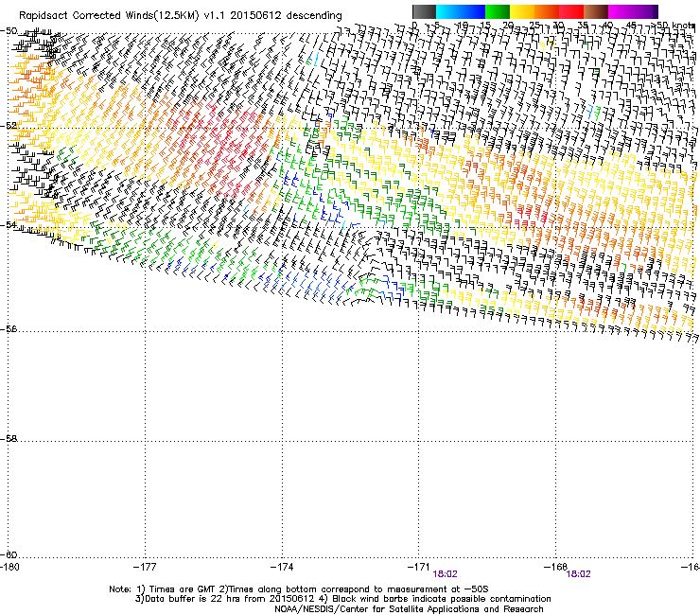Click the NOAA/NESDIS credit line
This screenshot has width=700, height=615.
[x=409, y=609]
